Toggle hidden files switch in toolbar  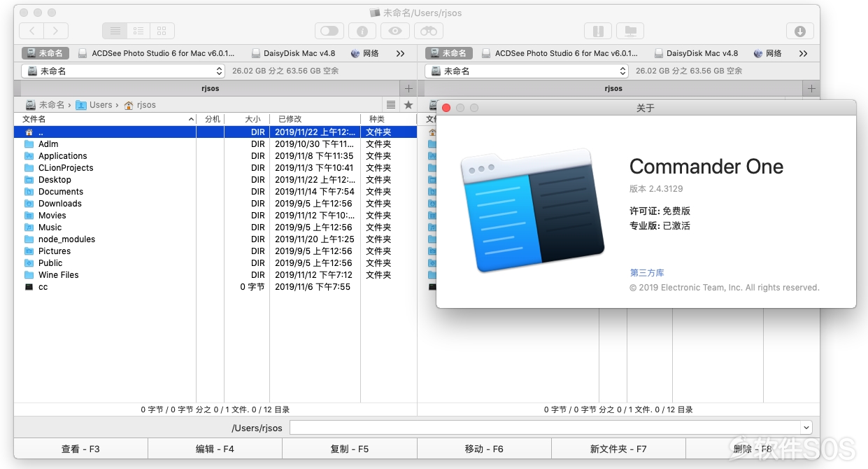point(329,31)
